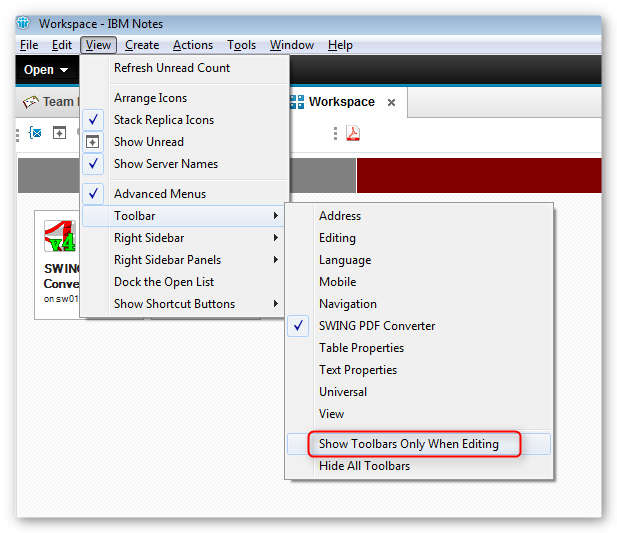This screenshot has height=533, width=617.
Task: Click the SWING PDF Converter toolbar icon
Action: click(x=353, y=133)
